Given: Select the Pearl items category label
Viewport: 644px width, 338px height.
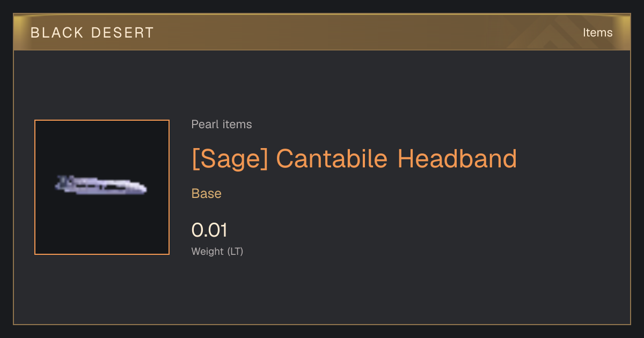Looking at the screenshot, I should click(222, 124).
